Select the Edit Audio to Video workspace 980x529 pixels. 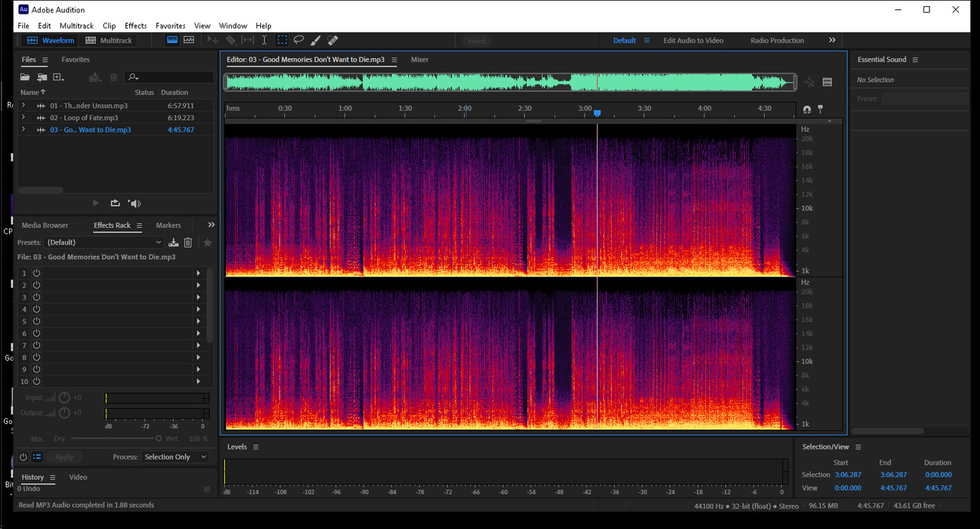coord(693,41)
